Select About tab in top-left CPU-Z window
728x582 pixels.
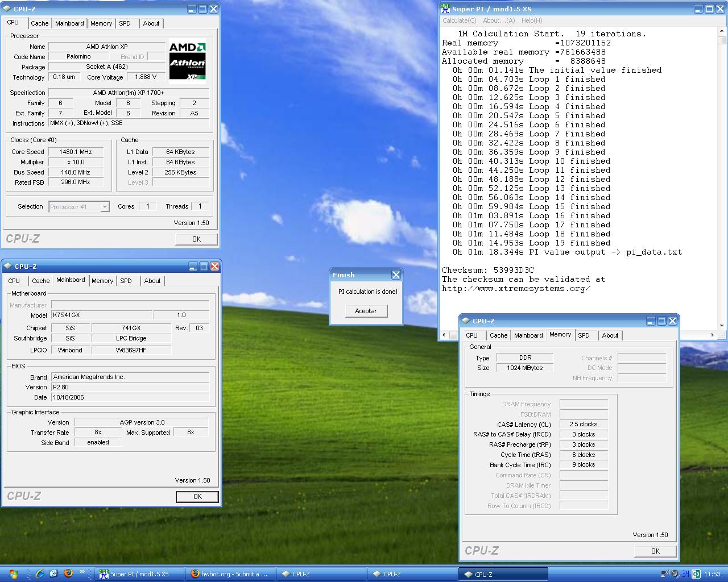pyautogui.click(x=151, y=23)
